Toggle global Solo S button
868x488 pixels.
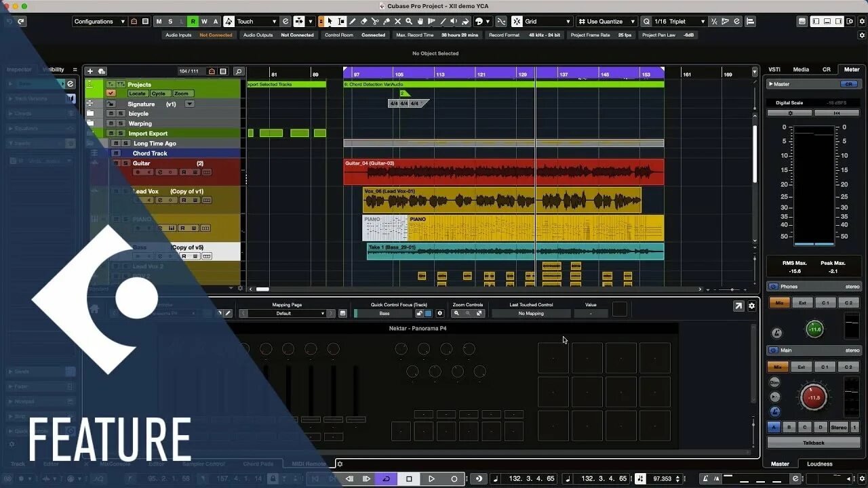click(x=170, y=22)
